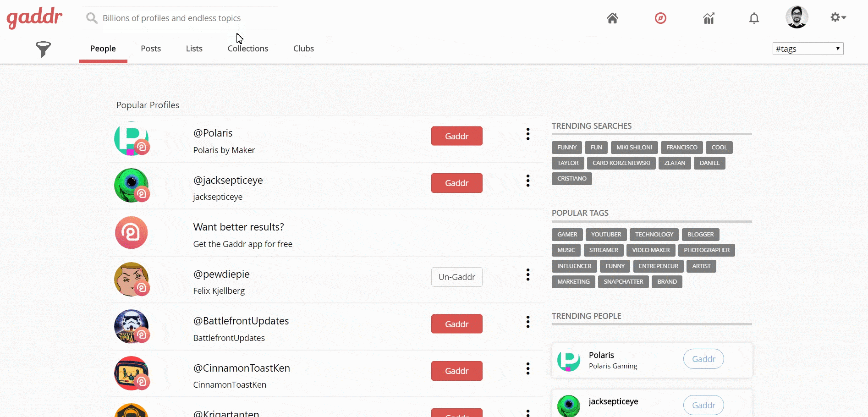The width and height of the screenshot is (868, 417).
Task: Switch to the Posts tab
Action: coord(151,49)
